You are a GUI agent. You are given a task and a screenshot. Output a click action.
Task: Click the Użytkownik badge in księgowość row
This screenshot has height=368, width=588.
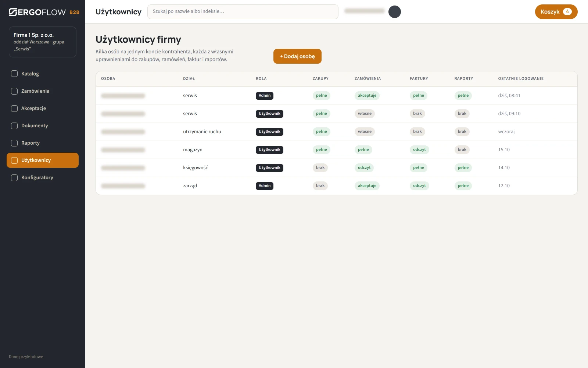269,168
